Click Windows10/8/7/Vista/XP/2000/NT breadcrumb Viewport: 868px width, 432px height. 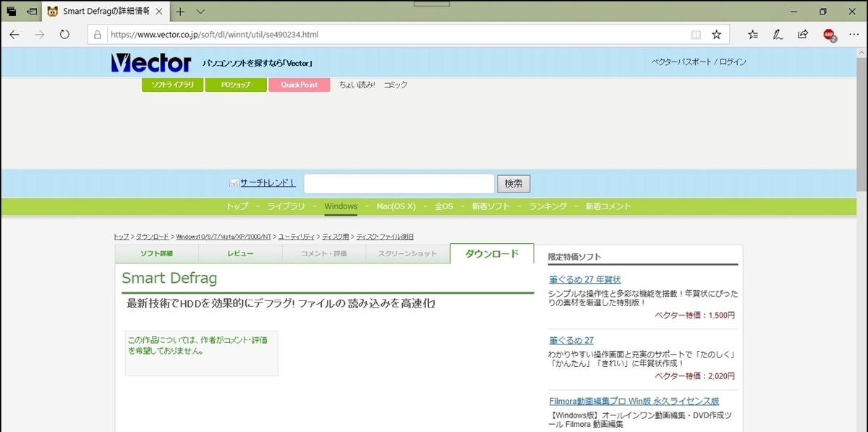click(x=224, y=237)
